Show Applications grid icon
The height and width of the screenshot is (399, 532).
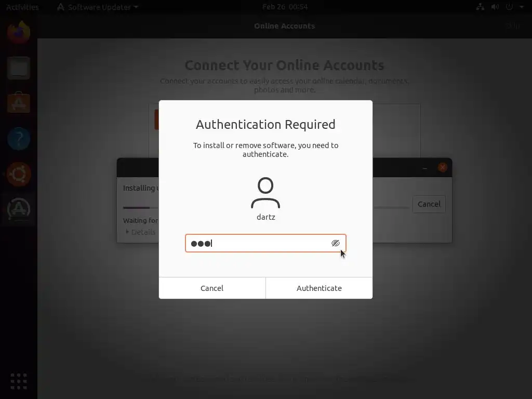click(19, 381)
